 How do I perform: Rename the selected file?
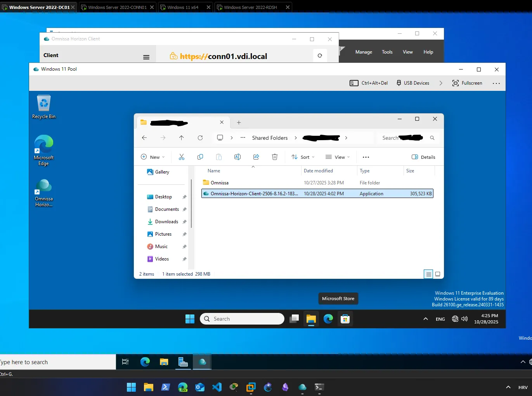pyautogui.click(x=237, y=157)
